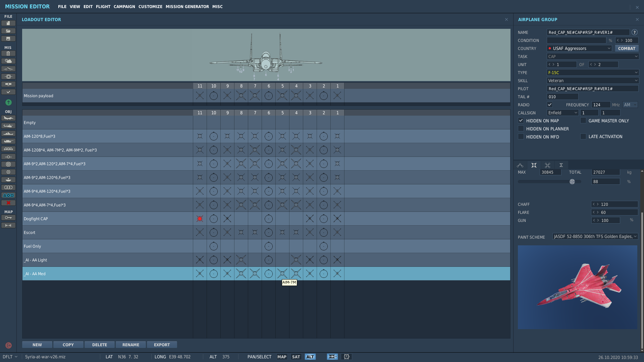
Task: Expand the TYPE dropdown showing F-15C
Action: point(593,72)
